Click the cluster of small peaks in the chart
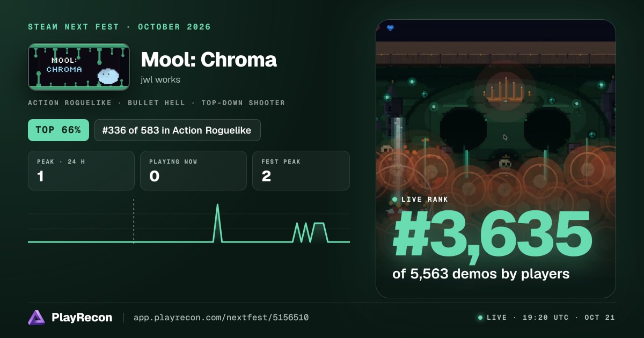 pos(311,232)
